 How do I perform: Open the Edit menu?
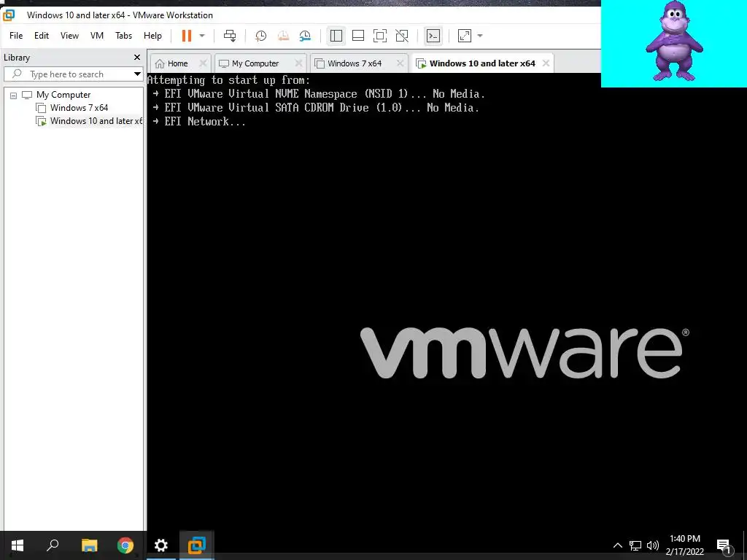coord(42,36)
